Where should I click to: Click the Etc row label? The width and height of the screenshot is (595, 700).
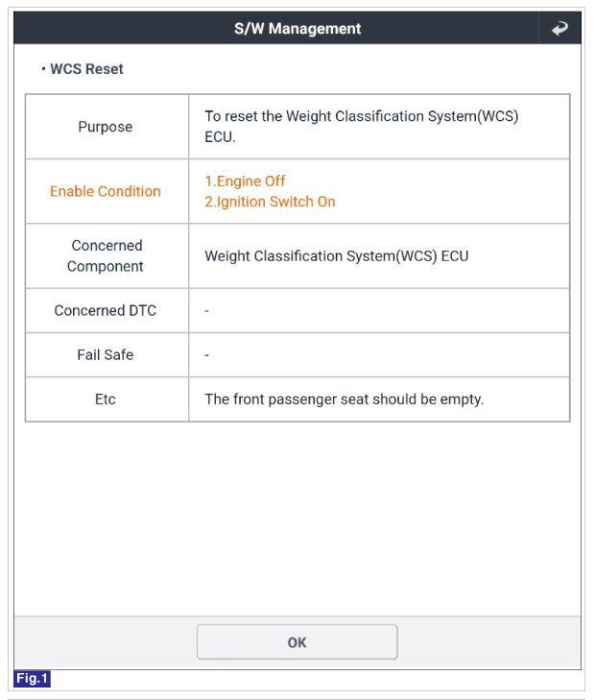(106, 398)
